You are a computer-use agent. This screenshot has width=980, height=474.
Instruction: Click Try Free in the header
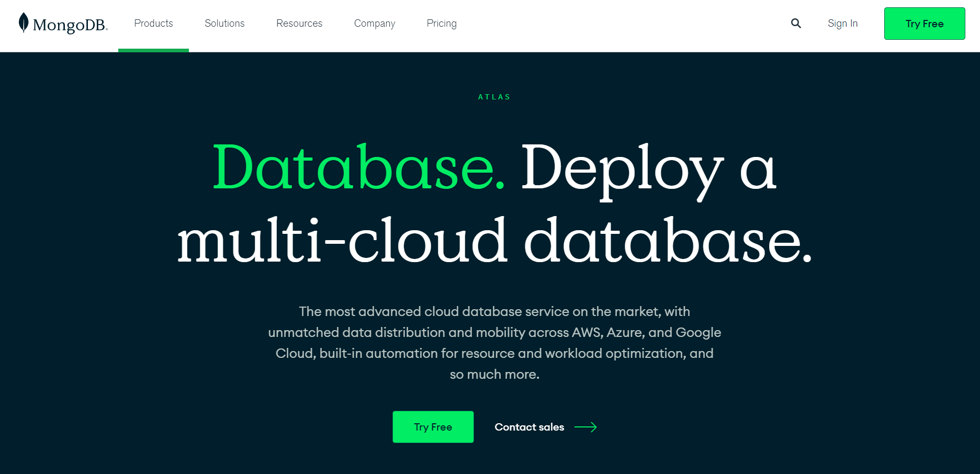coord(925,24)
